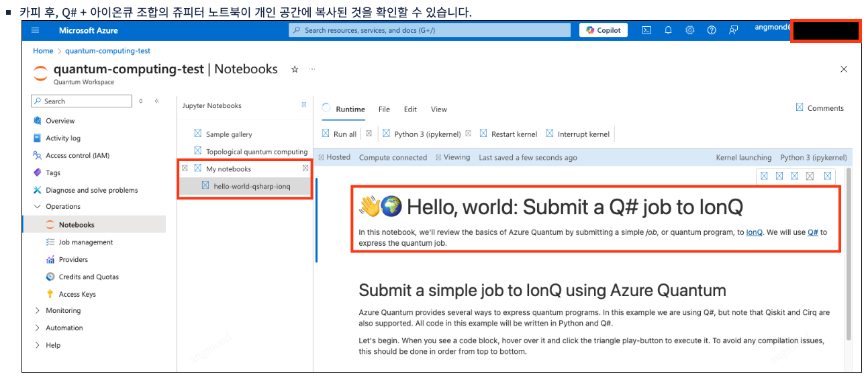The height and width of the screenshot is (376, 868).
Task: Open the File menu
Action: pyautogui.click(x=384, y=109)
